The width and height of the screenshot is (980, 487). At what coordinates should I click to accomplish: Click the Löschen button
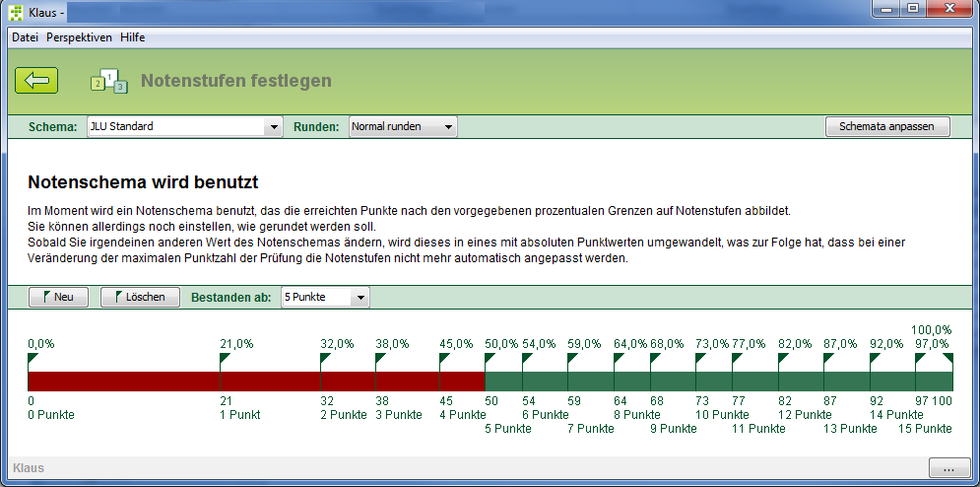tap(140, 297)
